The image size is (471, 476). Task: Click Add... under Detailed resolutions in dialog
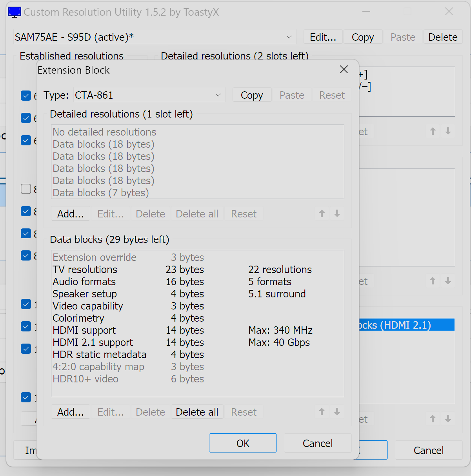pyautogui.click(x=71, y=214)
